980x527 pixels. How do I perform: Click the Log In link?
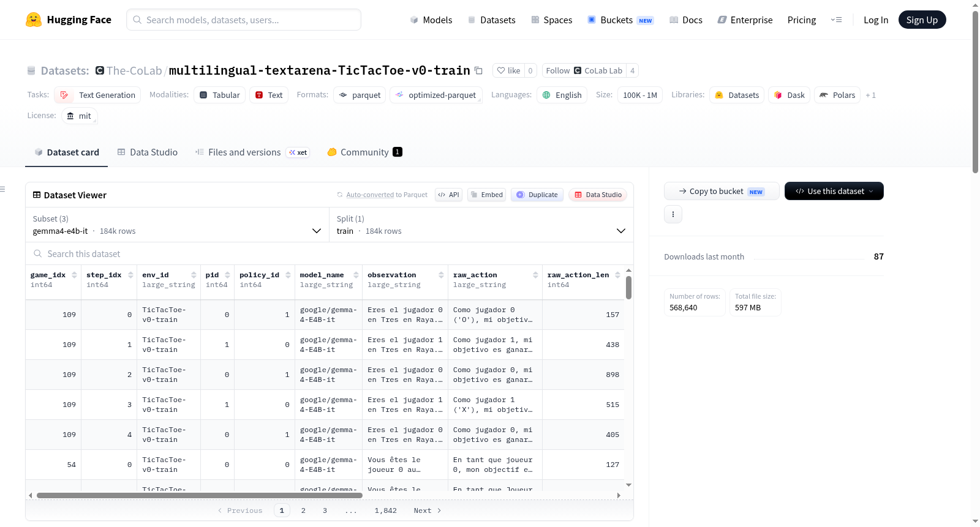[876, 20]
